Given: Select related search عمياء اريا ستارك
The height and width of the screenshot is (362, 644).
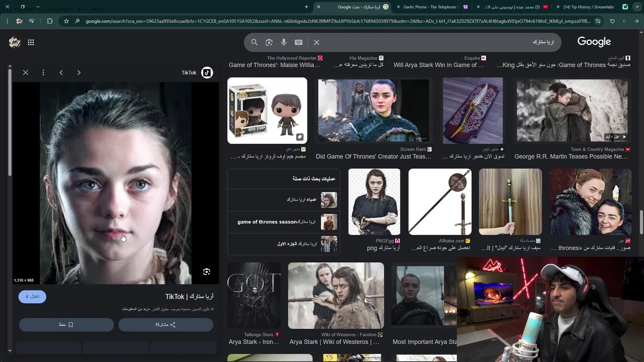Looking at the screenshot, I should point(283,200).
